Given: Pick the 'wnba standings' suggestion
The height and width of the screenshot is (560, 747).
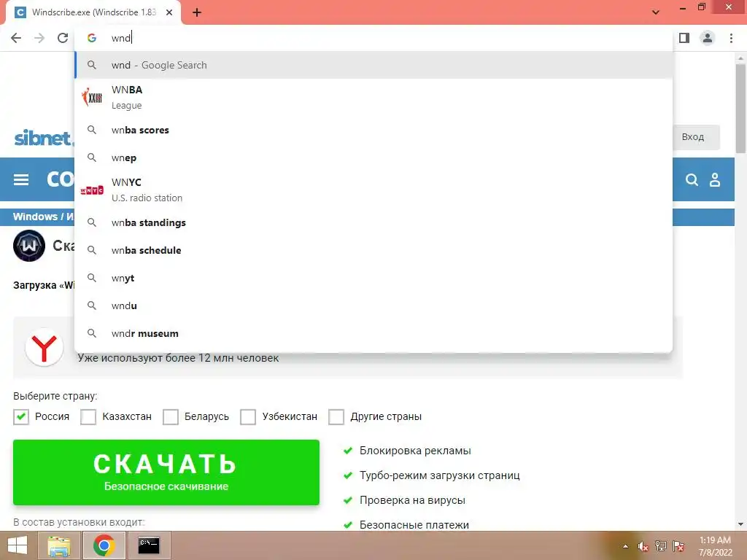Looking at the screenshot, I should (x=373, y=222).
